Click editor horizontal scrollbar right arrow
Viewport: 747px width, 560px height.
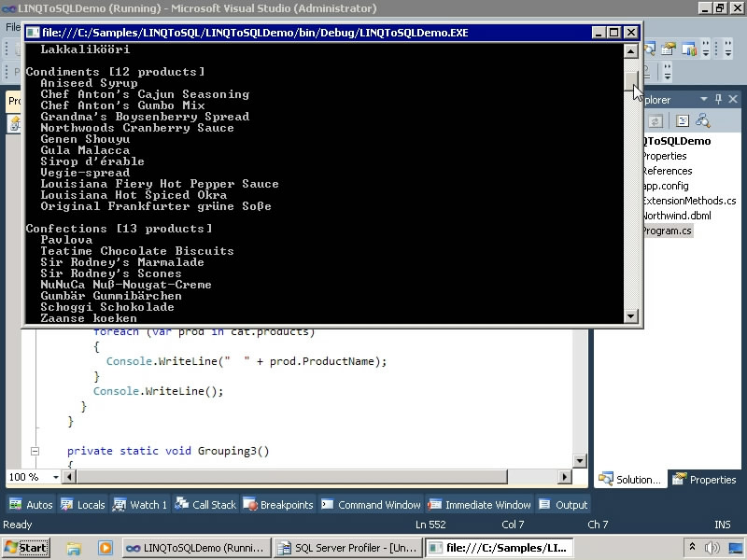565,476
